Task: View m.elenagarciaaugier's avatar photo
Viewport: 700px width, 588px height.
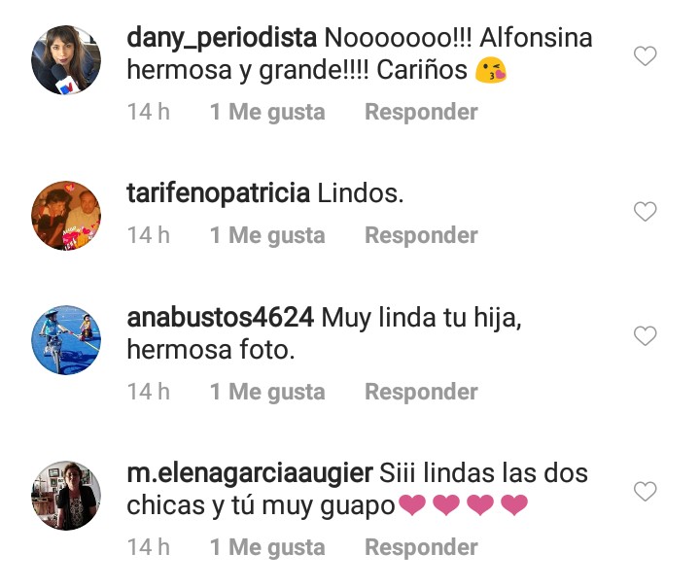Action: coord(66,496)
